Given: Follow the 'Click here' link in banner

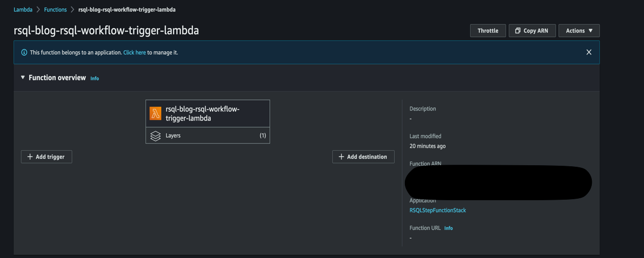Looking at the screenshot, I should pyautogui.click(x=134, y=53).
